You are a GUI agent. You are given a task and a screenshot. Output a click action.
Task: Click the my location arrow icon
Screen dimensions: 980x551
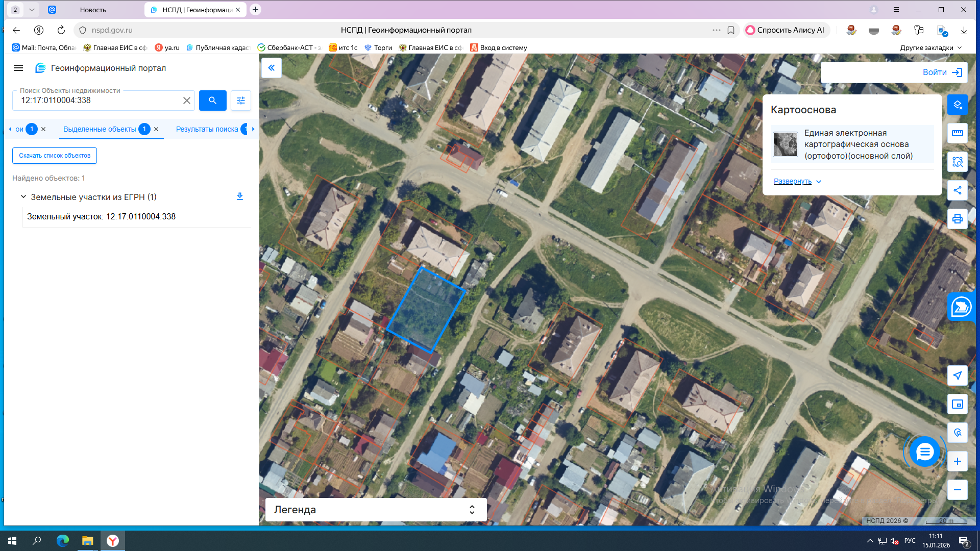coord(957,375)
